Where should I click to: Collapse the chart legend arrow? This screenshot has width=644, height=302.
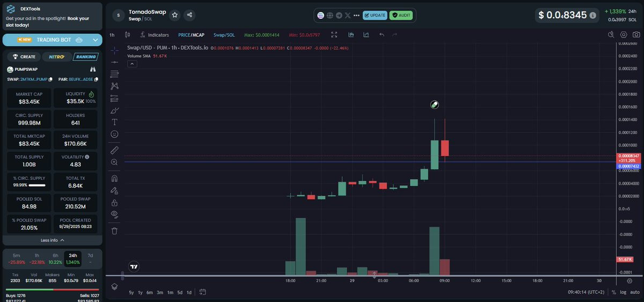(x=132, y=64)
